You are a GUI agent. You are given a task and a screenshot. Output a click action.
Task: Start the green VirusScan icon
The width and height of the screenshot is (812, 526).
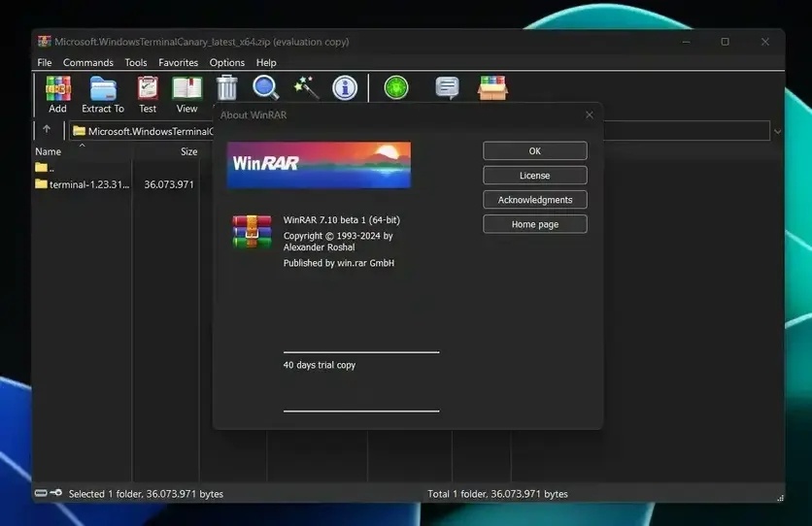tap(396, 87)
